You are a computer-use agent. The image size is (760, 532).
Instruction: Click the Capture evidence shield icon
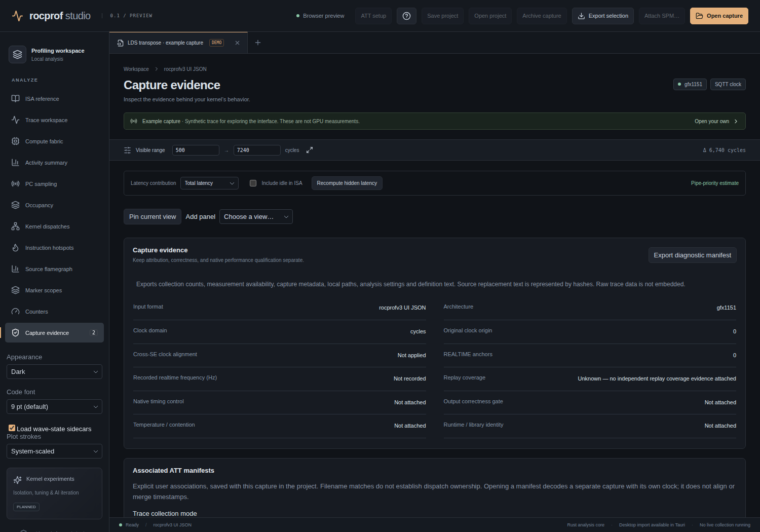pos(15,333)
